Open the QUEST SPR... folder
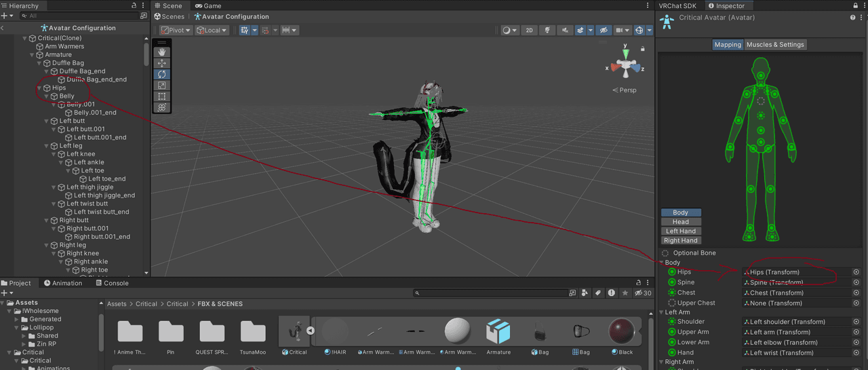 point(212,335)
